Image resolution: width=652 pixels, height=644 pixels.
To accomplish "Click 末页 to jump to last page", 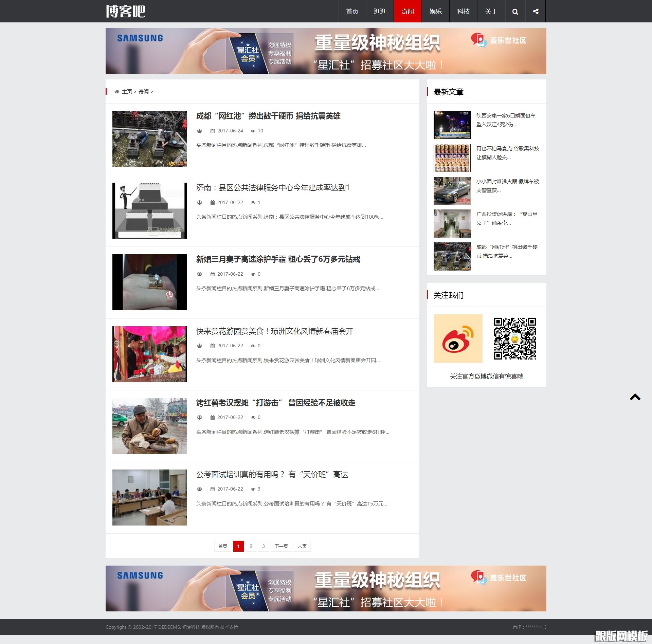I will click(302, 546).
